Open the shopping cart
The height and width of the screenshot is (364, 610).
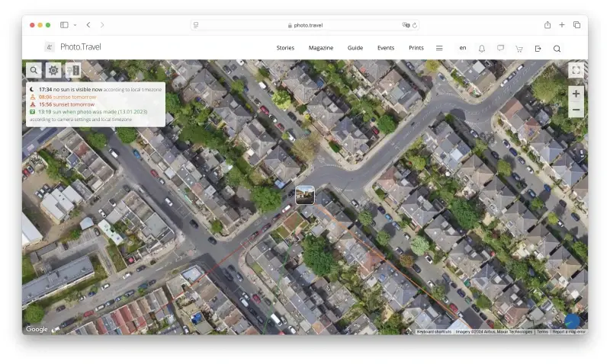[x=519, y=49]
